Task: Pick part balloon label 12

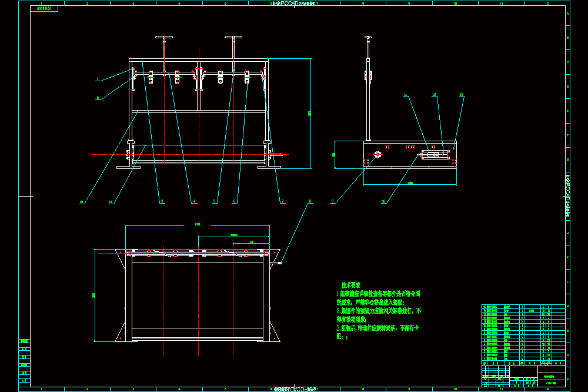Action: coord(434,95)
